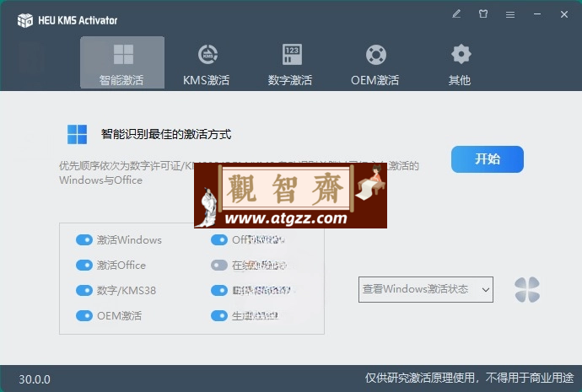Image resolution: width=582 pixels, height=392 pixels.
Task: Click the pencil edit icon in title bar
Action: pyautogui.click(x=456, y=14)
